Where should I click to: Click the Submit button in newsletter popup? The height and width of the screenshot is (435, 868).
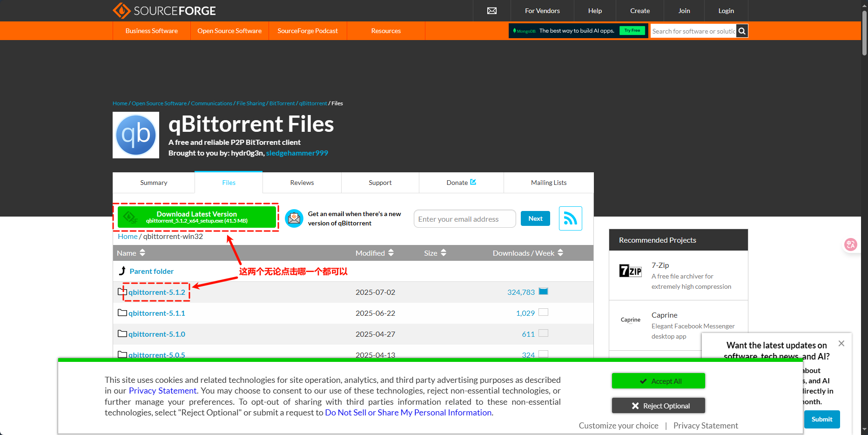point(822,419)
